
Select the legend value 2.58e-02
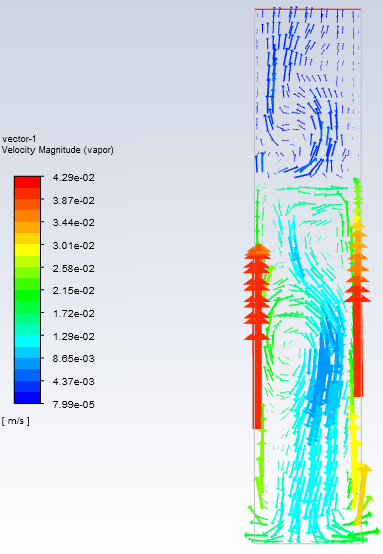coord(73,269)
